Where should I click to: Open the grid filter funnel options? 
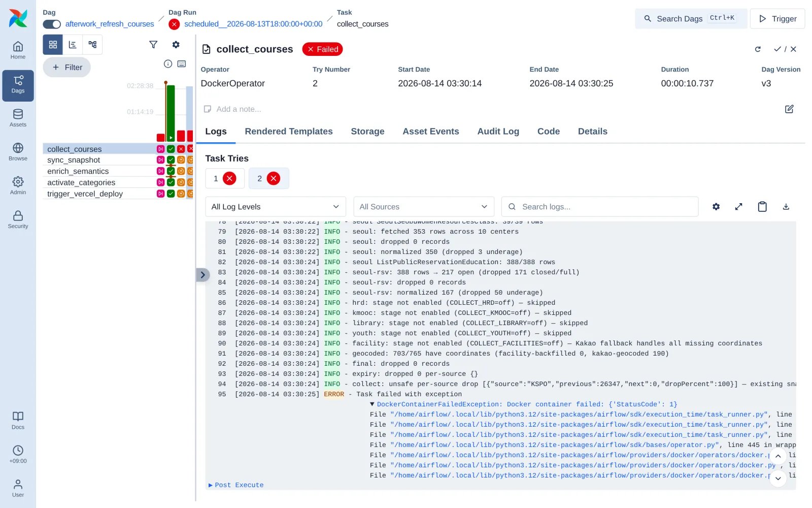(x=153, y=45)
